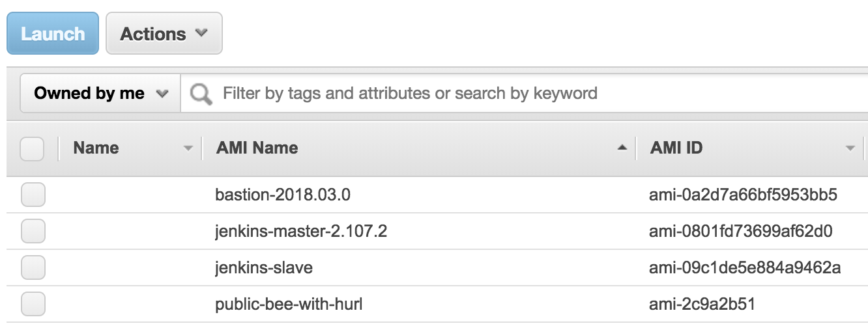This screenshot has height=328, width=868.
Task: Click the Name column header
Action: 96,148
